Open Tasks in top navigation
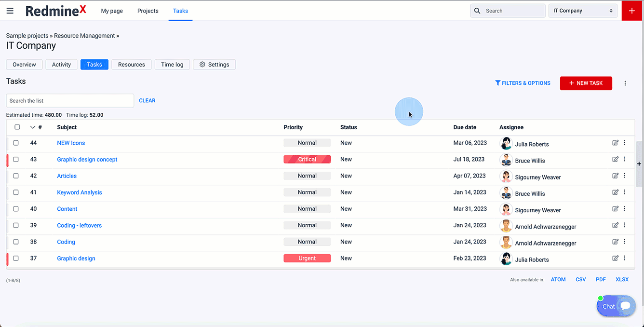The width and height of the screenshot is (644, 327). 180,11
